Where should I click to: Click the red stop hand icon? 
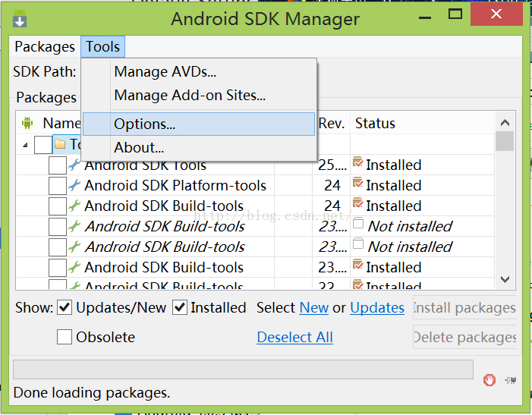[x=490, y=380]
